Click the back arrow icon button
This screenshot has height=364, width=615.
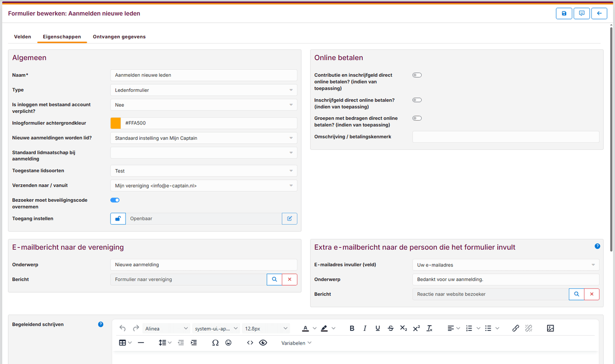tap(599, 14)
